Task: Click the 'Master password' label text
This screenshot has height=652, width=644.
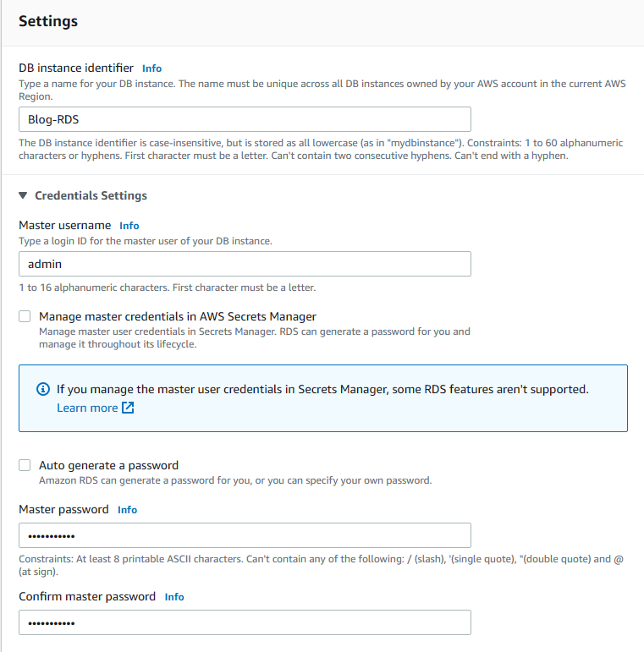Action: [x=63, y=509]
